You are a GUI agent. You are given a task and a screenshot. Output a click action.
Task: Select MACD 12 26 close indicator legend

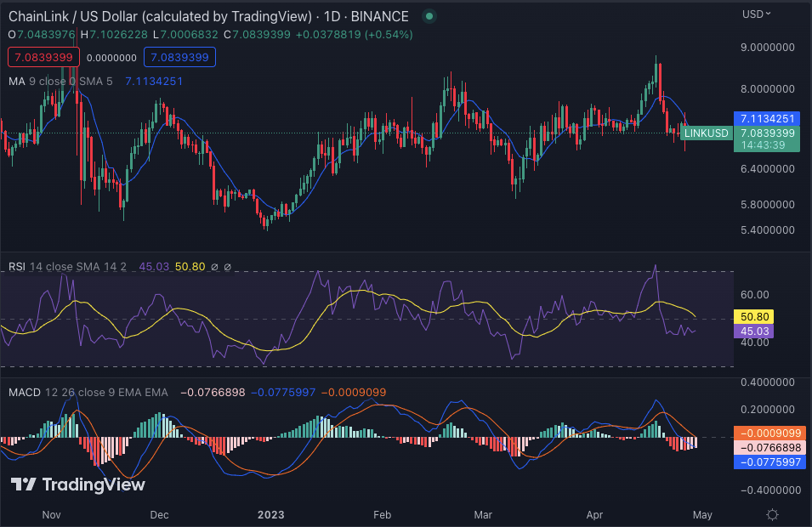click(88, 393)
